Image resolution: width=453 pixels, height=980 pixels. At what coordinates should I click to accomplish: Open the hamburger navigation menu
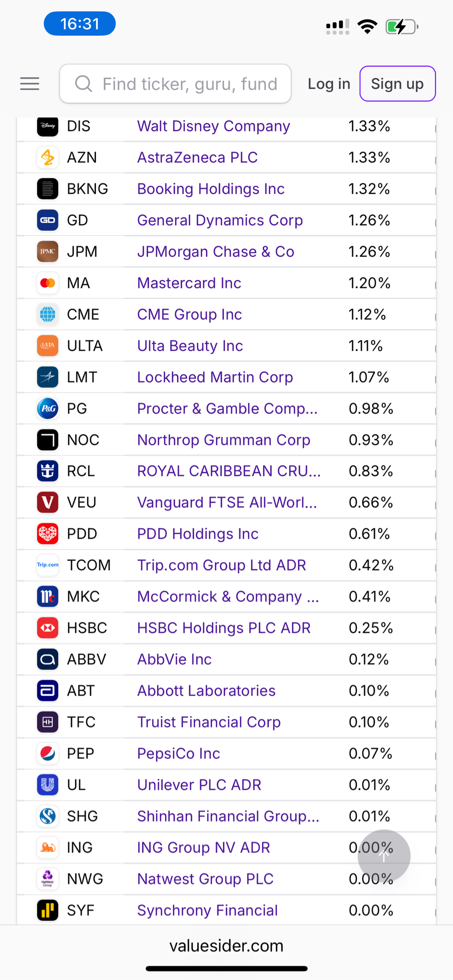[x=30, y=84]
